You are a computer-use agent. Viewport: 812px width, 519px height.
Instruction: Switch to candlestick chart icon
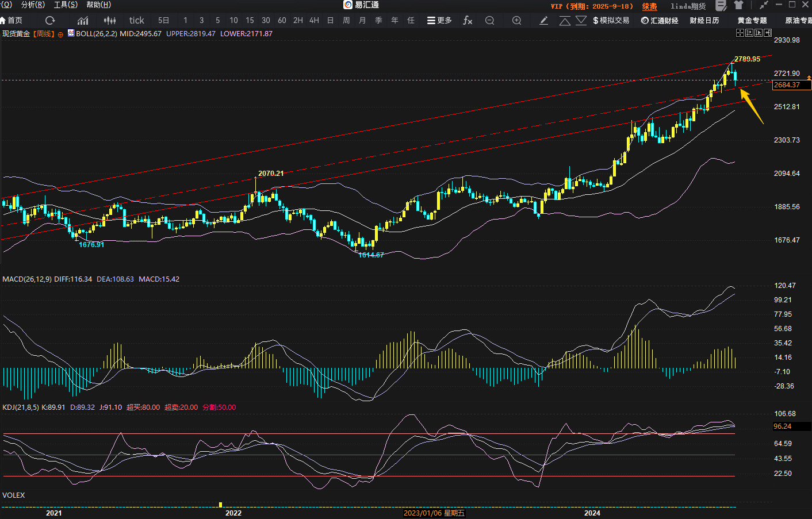point(109,20)
